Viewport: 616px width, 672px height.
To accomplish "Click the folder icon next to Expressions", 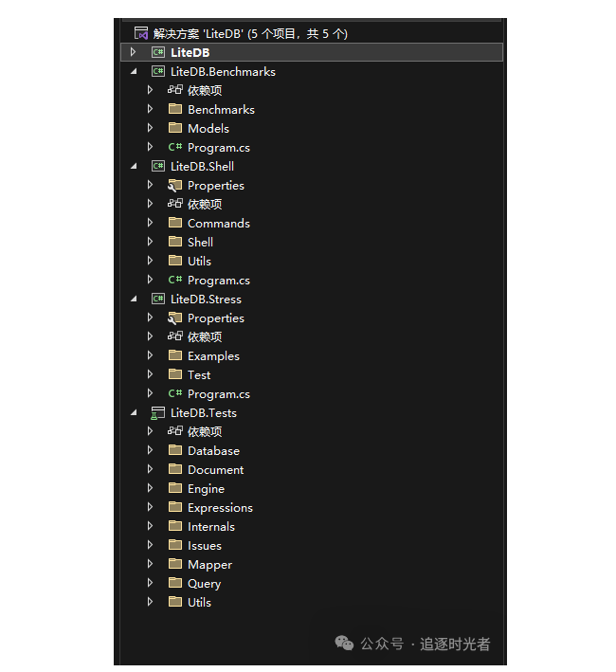I will click(174, 507).
